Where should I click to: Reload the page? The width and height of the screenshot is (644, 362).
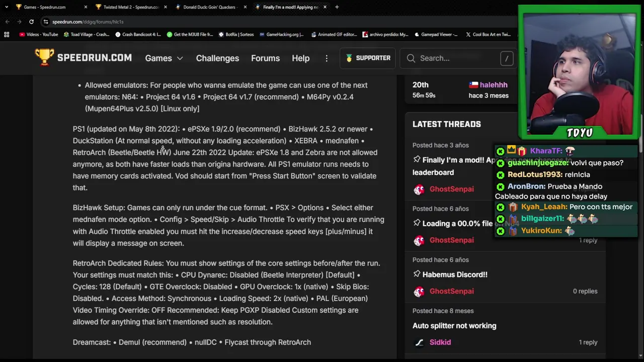31,22
